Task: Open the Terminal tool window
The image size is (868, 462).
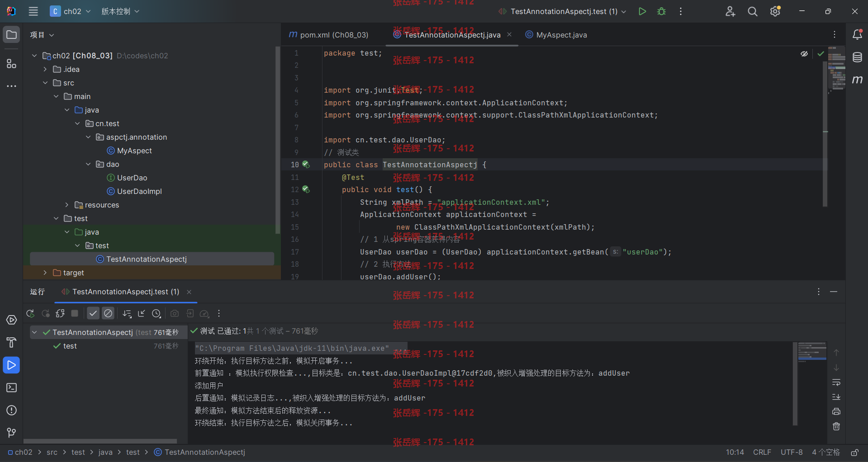Action: (x=11, y=388)
